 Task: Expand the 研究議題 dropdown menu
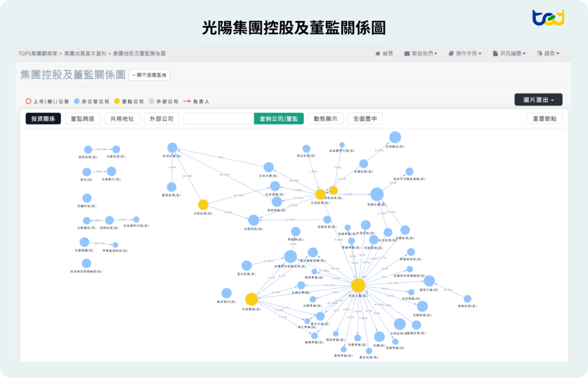tap(509, 53)
